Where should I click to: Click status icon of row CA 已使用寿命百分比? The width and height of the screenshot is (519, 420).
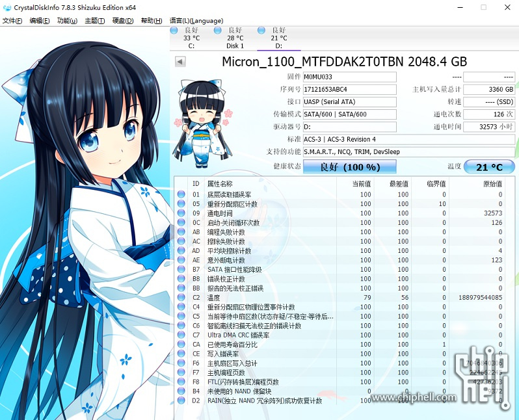point(181,344)
